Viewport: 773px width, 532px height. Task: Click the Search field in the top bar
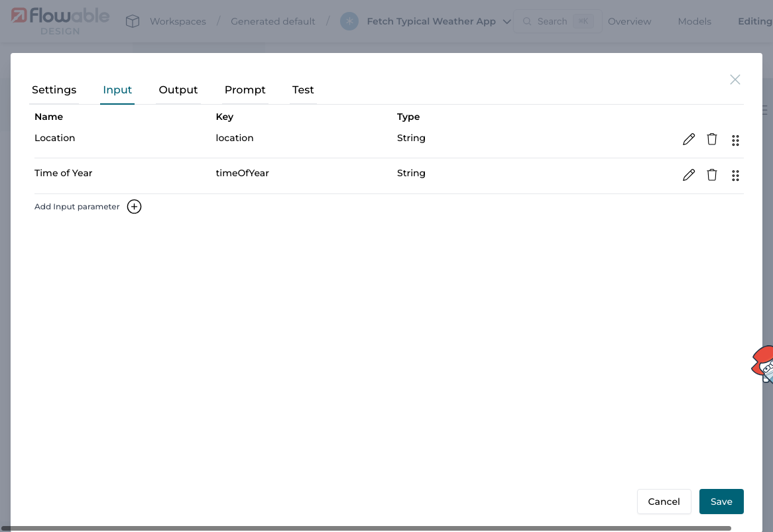click(557, 21)
